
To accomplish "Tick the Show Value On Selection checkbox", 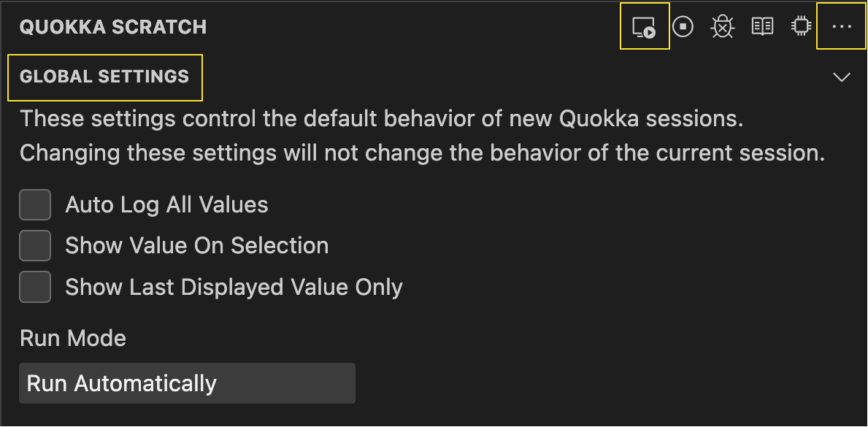I will [x=35, y=246].
